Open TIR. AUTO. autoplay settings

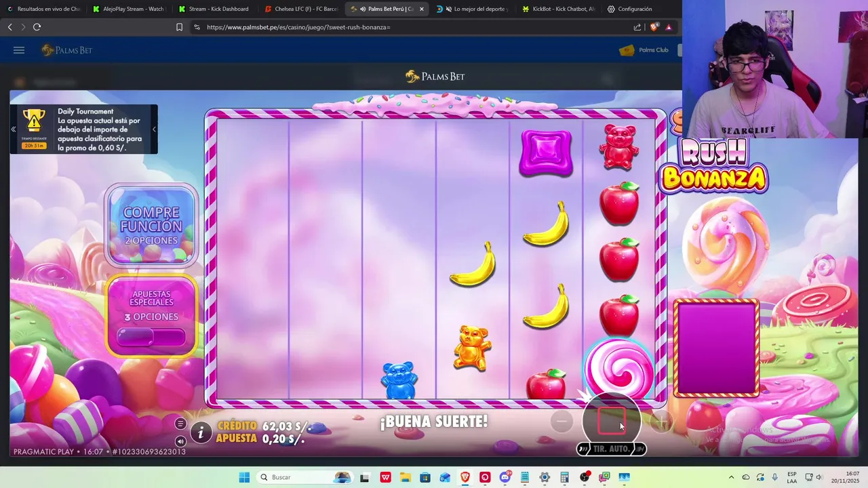(611, 449)
